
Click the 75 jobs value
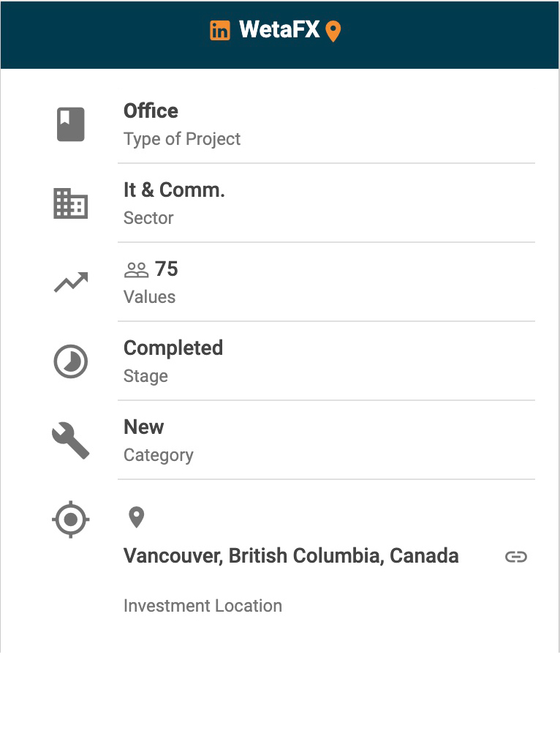tap(167, 269)
